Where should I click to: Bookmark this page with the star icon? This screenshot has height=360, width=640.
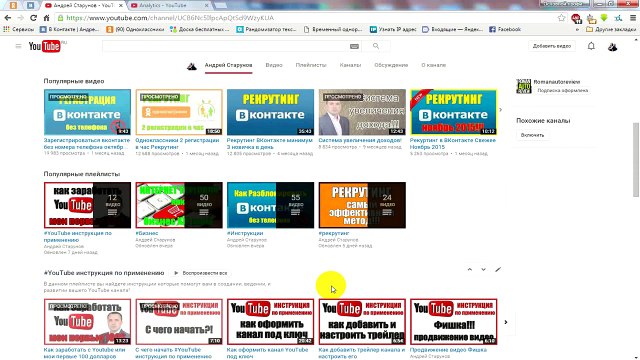[562, 18]
